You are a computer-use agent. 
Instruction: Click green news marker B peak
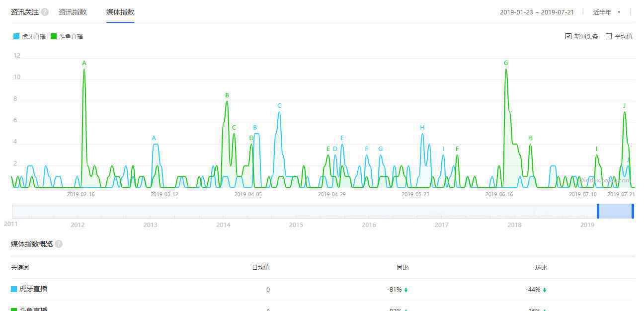tap(227, 95)
